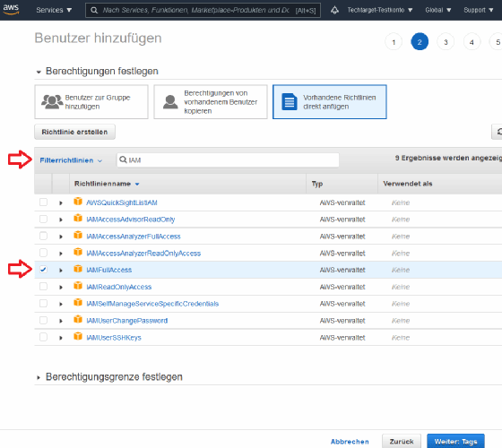Open the IAMUserChangePassword policy link
Image resolution: width=502 pixels, height=448 pixels.
[127, 321]
